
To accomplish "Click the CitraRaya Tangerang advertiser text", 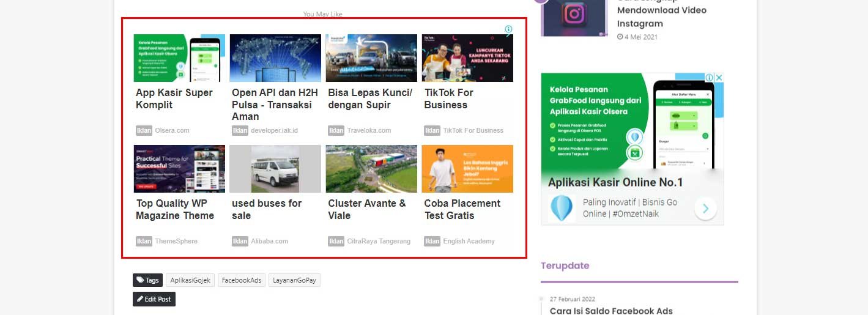I will coord(379,241).
